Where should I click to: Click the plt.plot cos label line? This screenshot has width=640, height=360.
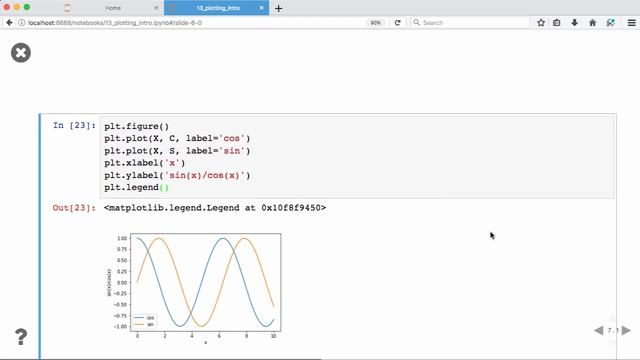pyautogui.click(x=177, y=139)
